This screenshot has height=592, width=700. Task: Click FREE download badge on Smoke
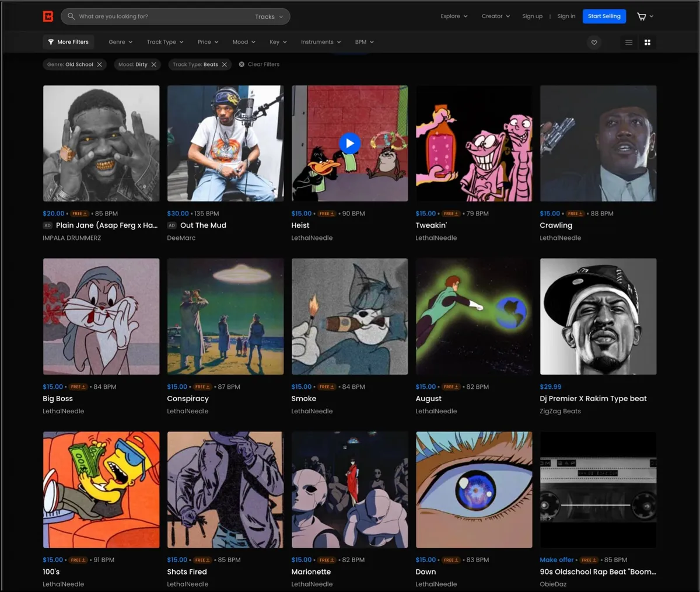[x=326, y=386]
